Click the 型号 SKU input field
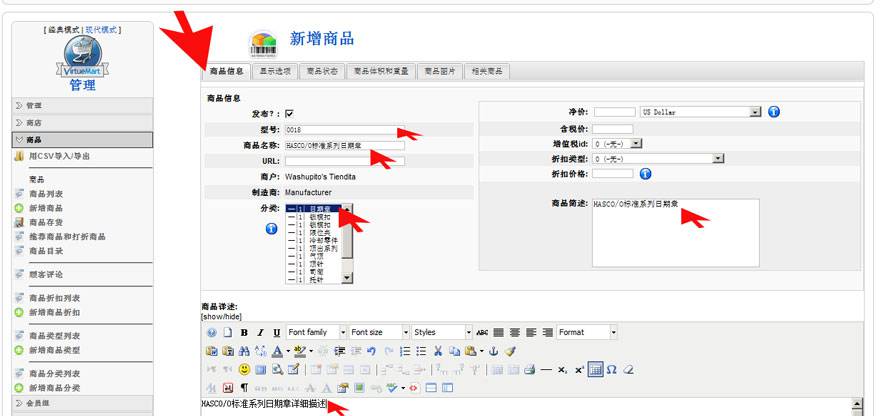 tap(345, 130)
